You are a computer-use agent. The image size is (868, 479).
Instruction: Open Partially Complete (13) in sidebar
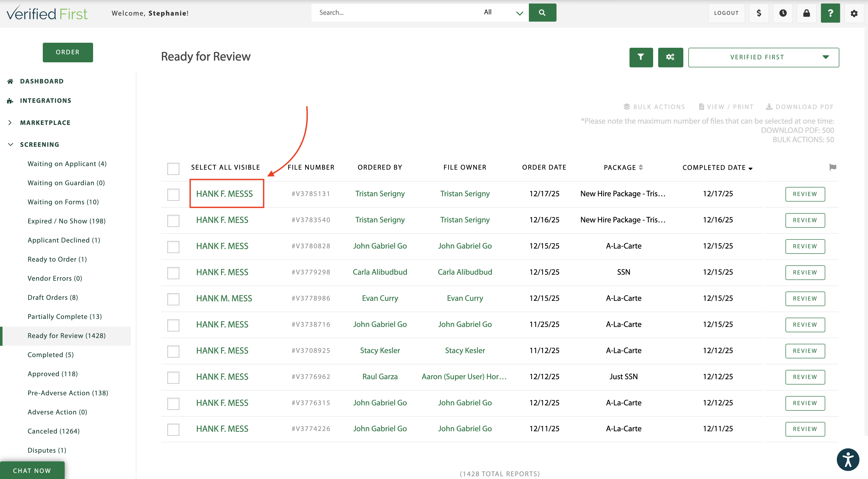[64, 316]
